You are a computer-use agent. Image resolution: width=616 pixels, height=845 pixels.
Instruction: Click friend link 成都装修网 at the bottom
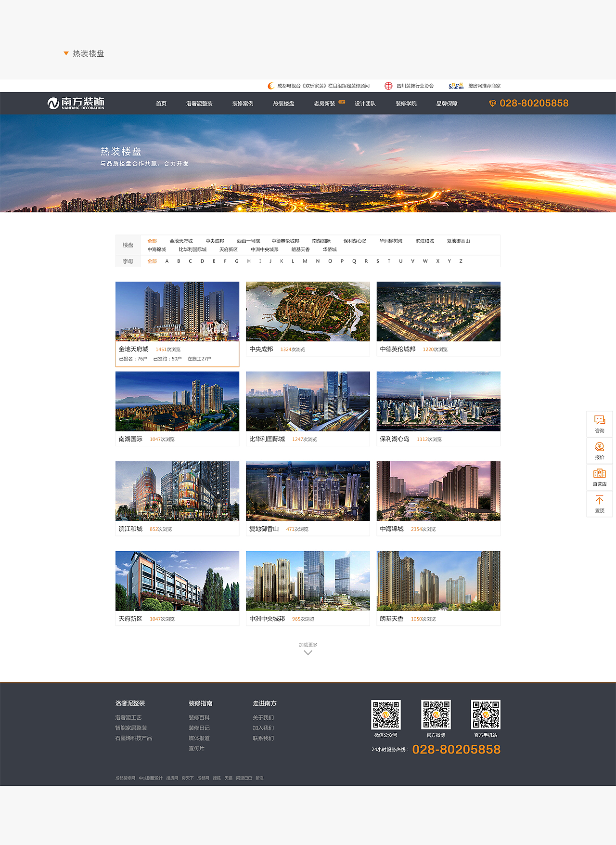coord(125,778)
